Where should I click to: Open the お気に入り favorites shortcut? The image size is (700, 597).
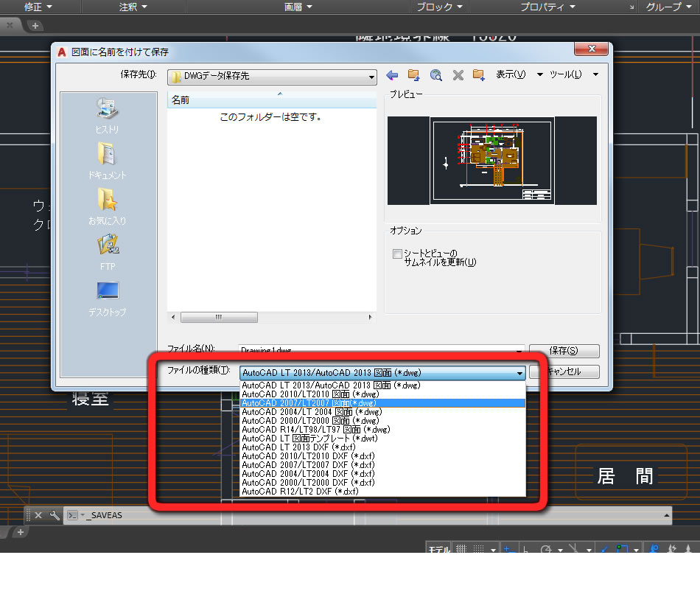click(x=107, y=206)
